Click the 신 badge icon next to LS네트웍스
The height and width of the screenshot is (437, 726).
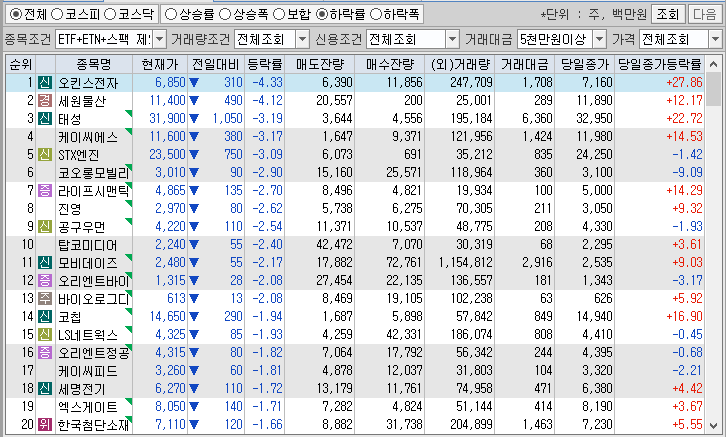pos(45,334)
